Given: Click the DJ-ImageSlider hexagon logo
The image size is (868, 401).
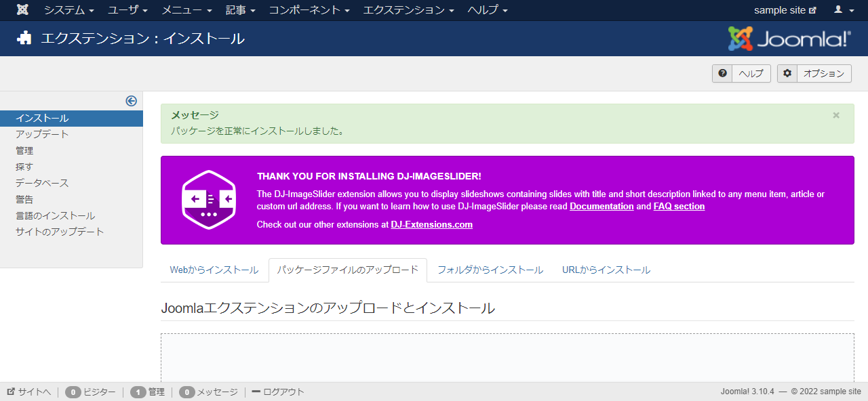Looking at the screenshot, I should [208, 200].
